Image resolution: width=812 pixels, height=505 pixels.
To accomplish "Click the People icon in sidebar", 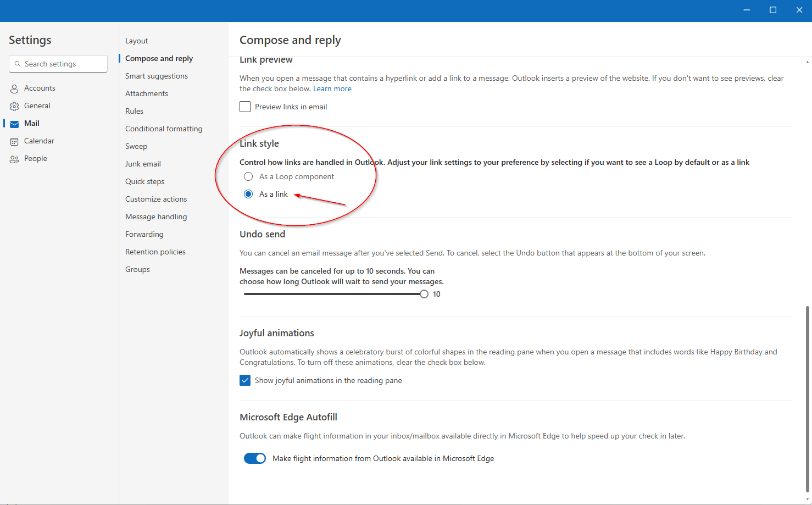I will click(x=14, y=159).
